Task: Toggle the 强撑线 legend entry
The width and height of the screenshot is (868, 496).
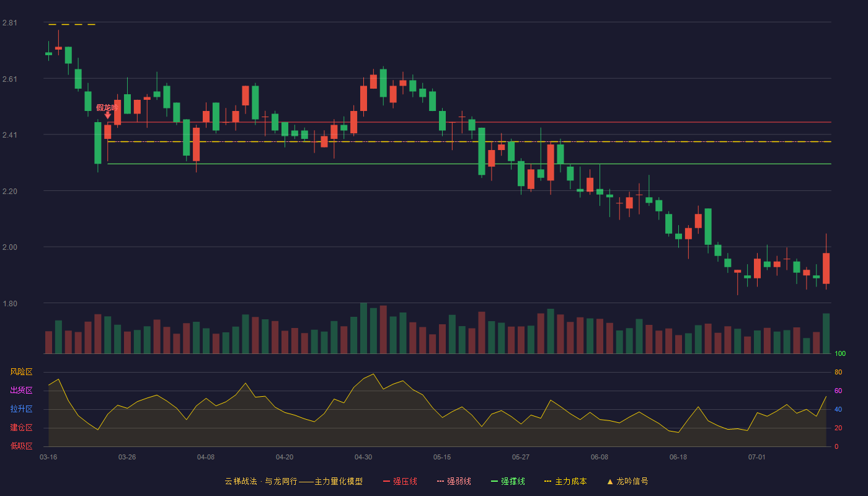Action: point(508,481)
